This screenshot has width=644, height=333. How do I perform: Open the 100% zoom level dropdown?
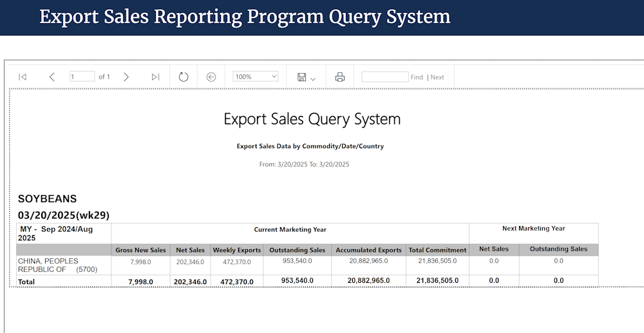(255, 77)
